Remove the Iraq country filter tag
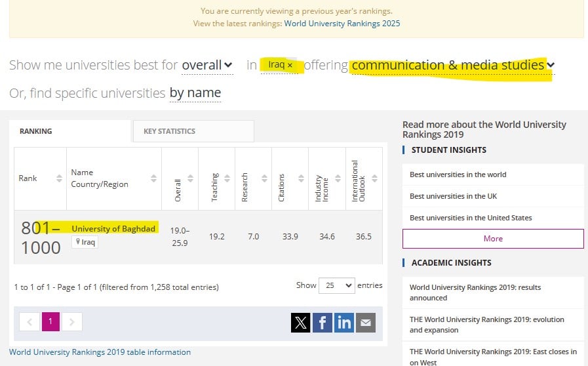 click(290, 65)
